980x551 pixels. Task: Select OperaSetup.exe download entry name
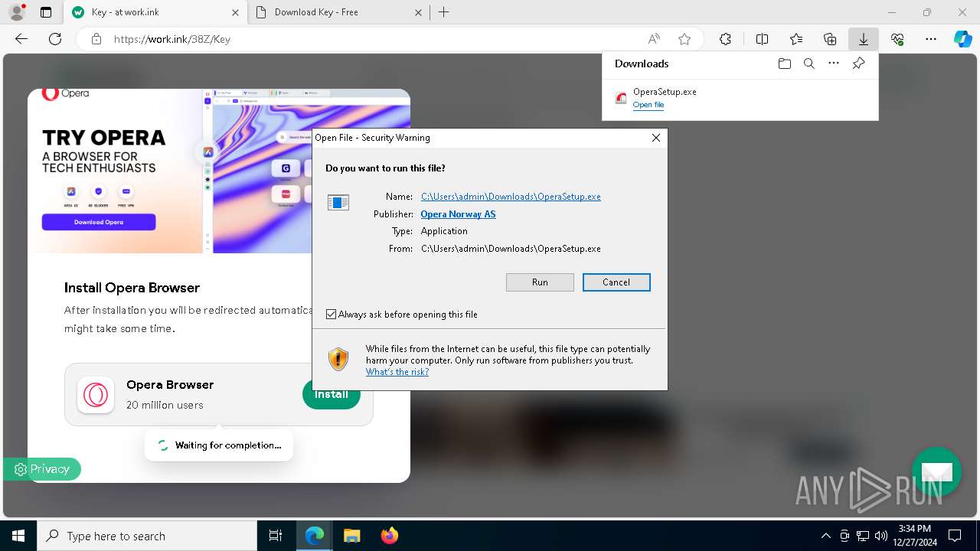[x=665, y=92]
